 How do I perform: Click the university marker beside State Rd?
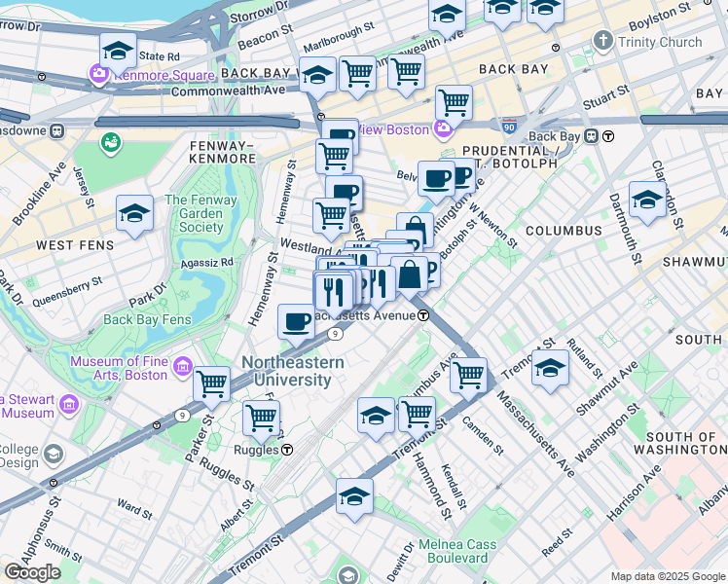pyautogui.click(x=118, y=53)
